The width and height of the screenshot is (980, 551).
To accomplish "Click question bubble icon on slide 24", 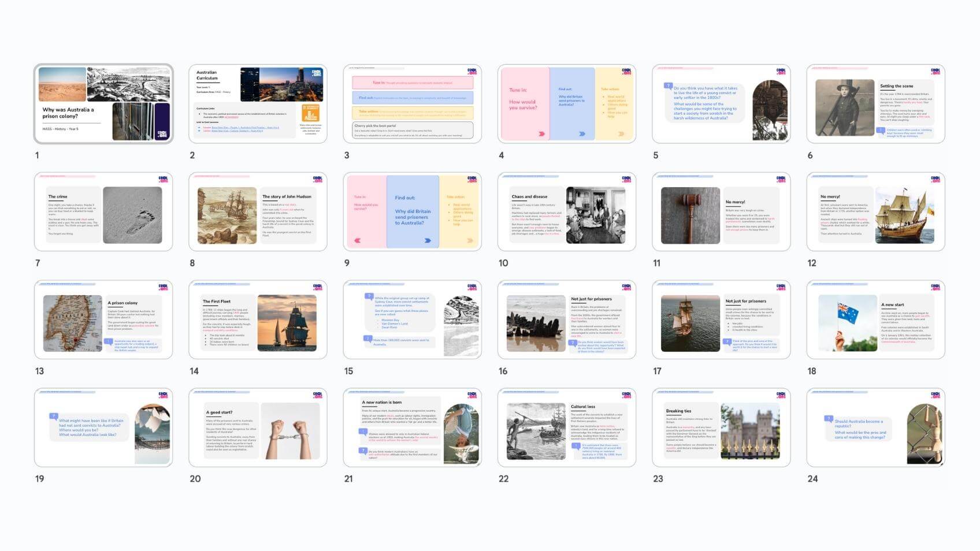I will (829, 419).
